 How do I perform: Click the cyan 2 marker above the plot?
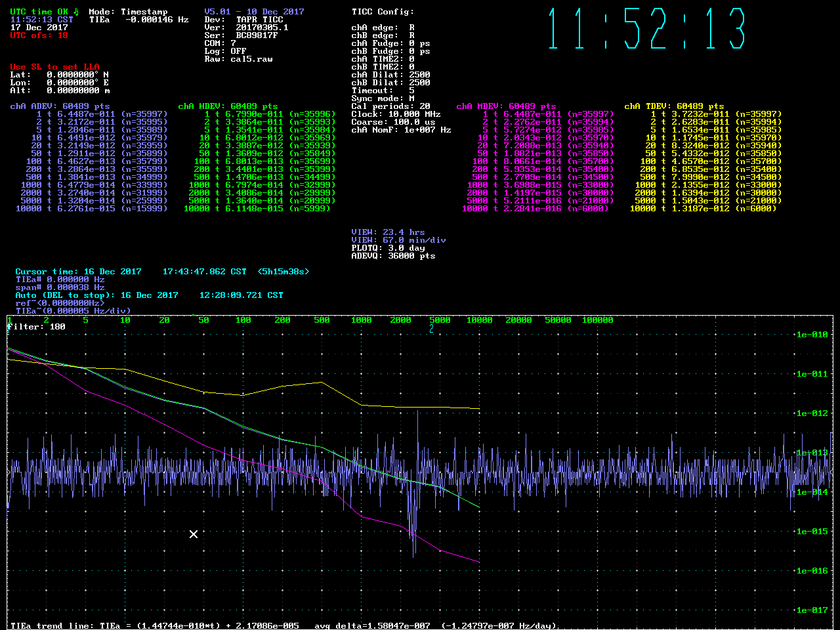(x=432, y=329)
